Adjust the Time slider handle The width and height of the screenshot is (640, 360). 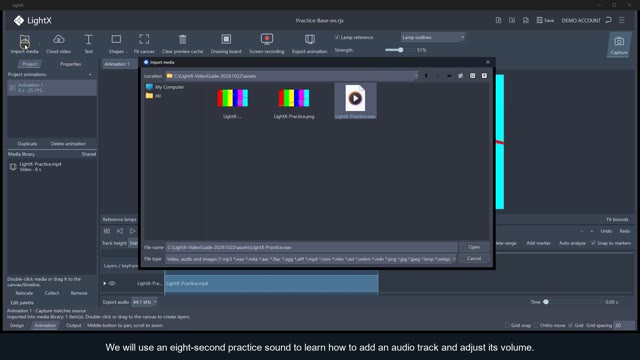pyautogui.click(x=546, y=302)
